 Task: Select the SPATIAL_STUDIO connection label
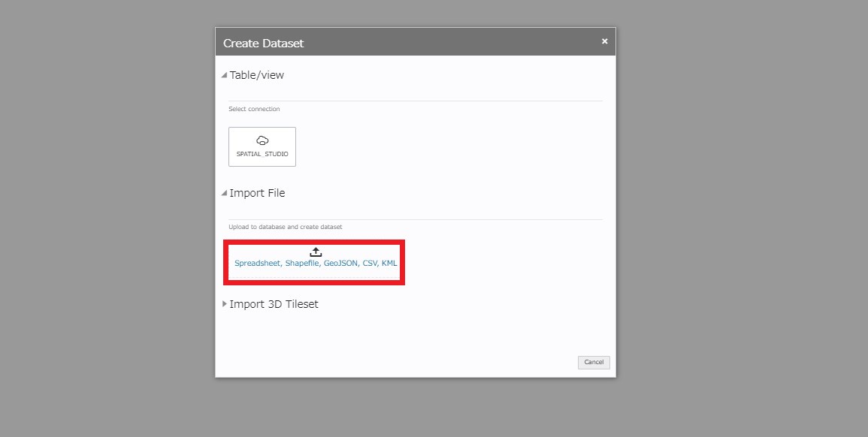coord(262,154)
